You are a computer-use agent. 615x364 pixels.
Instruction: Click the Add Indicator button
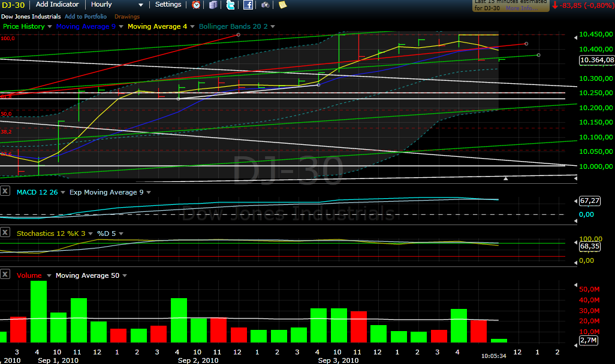click(x=58, y=4)
